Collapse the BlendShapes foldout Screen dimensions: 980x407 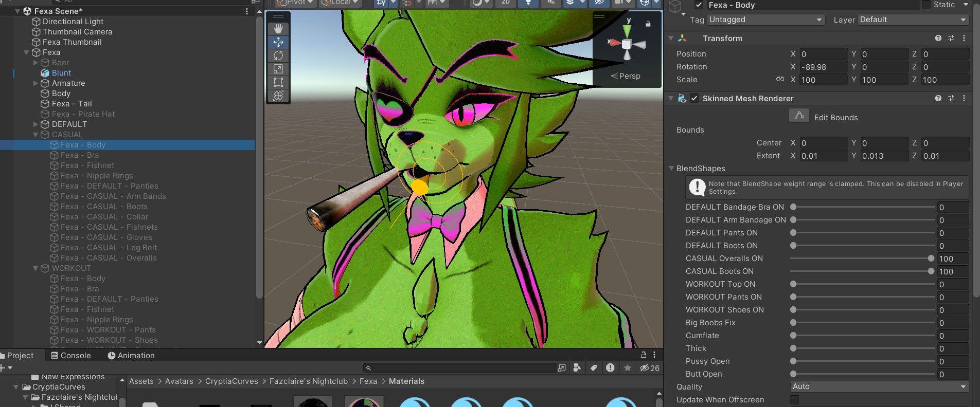[671, 169]
